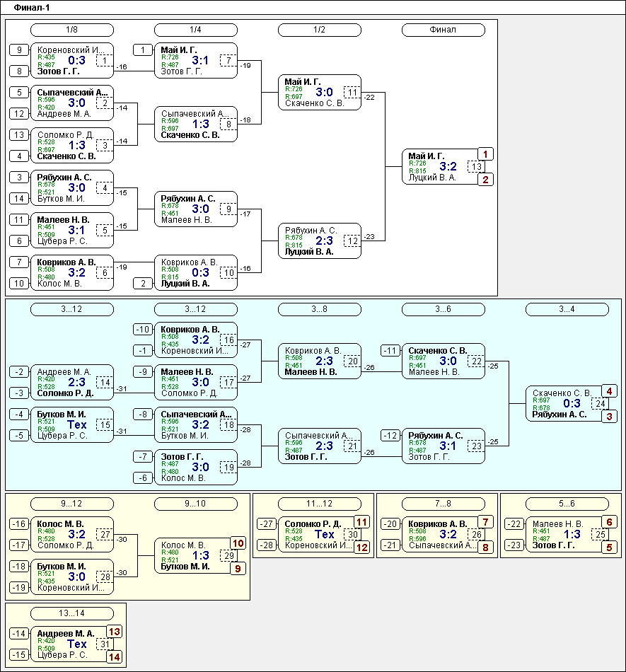The width and height of the screenshot is (626, 672).
Task: Click red place badge 3 beside Рябухин А. С.
Action: click(609, 417)
